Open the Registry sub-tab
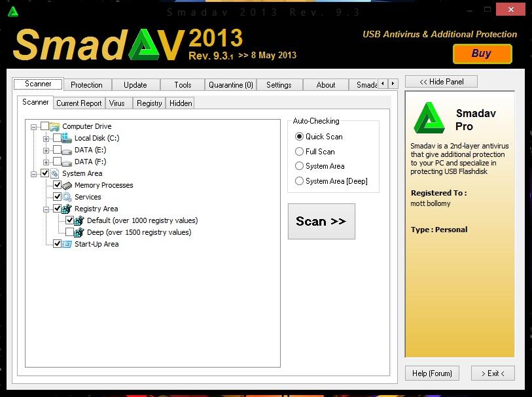 click(x=149, y=103)
